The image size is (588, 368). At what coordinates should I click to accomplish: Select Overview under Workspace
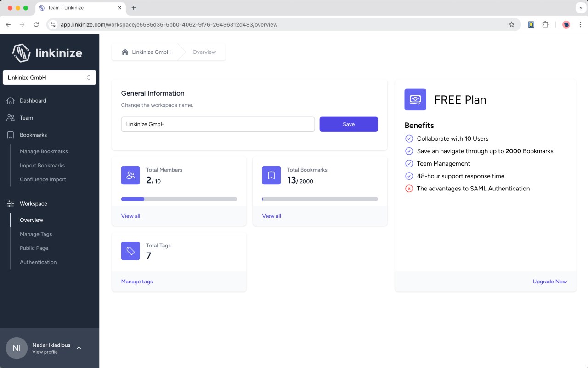click(31, 220)
